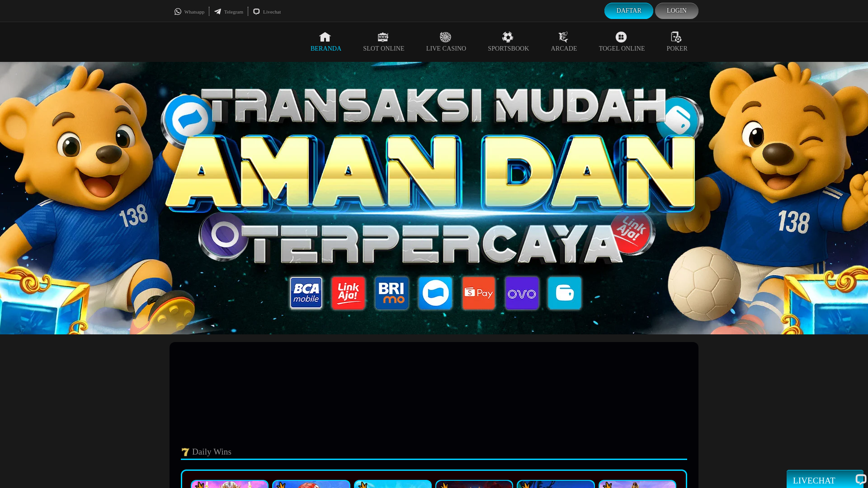The image size is (868, 488).
Task: Click the LinkAja payment logo in banner
Action: [x=348, y=293]
